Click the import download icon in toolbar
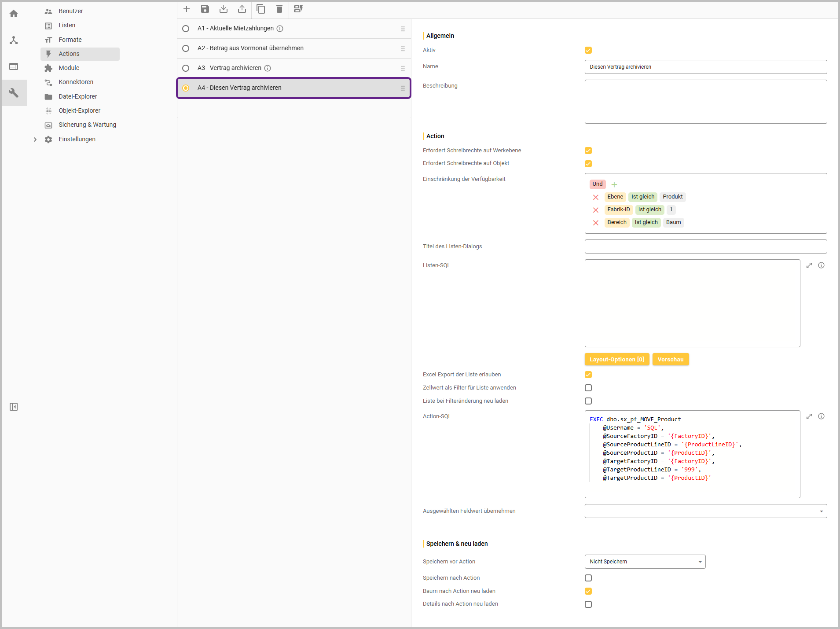This screenshot has height=629, width=840. point(224,9)
